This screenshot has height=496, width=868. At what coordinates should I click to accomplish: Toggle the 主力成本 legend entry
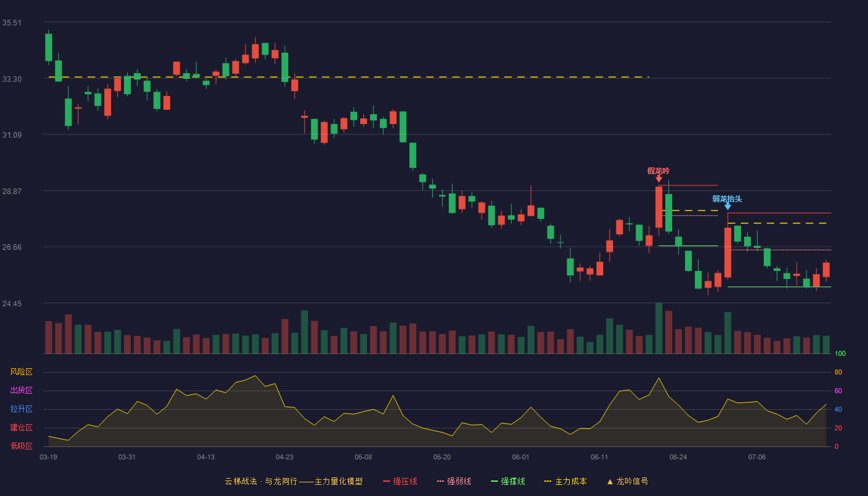click(x=565, y=481)
